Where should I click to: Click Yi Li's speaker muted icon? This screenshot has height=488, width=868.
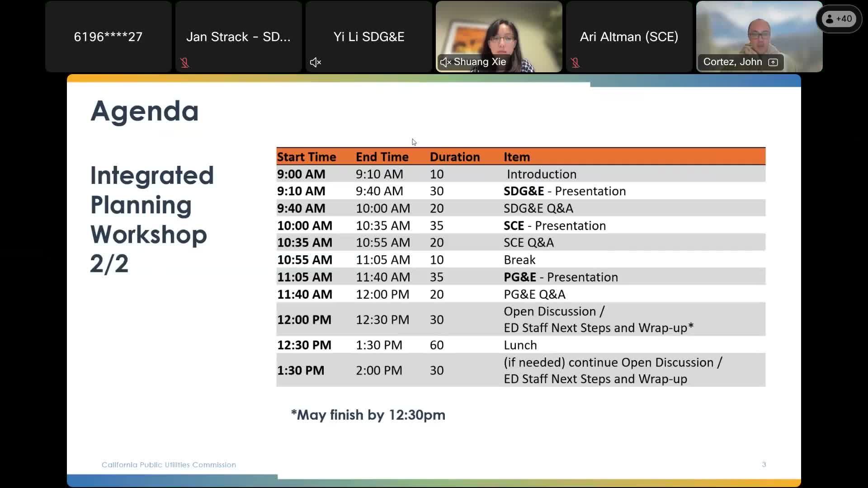point(316,62)
